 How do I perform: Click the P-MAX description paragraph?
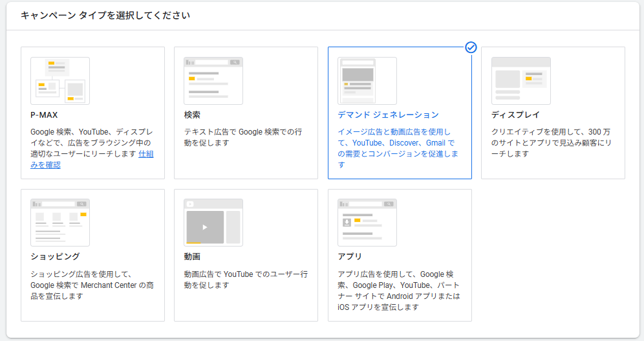click(x=92, y=148)
